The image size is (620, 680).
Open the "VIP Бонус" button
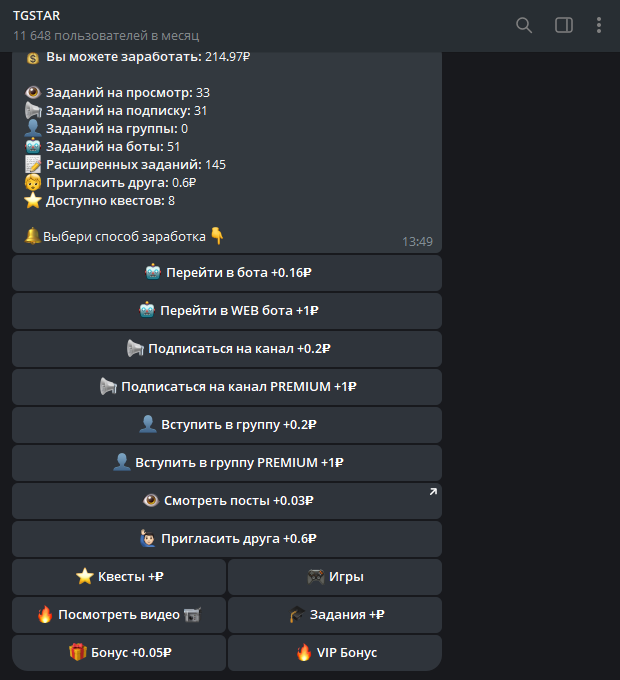tap(335, 653)
